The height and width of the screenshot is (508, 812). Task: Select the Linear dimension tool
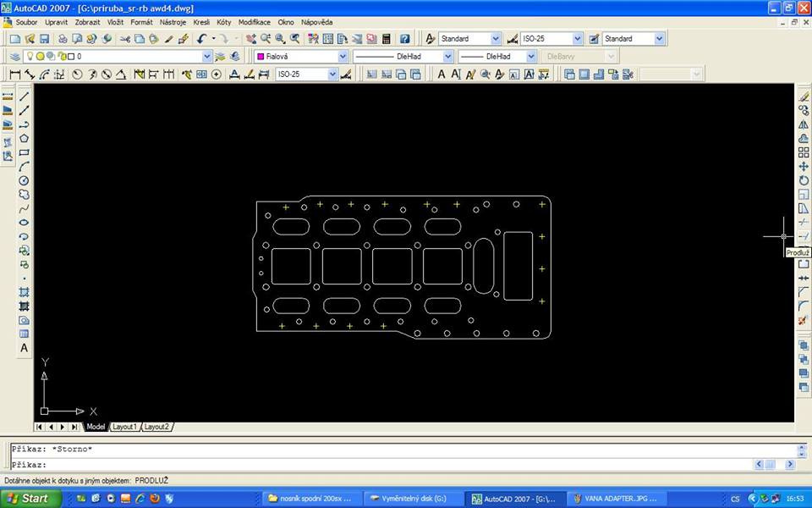click(x=14, y=75)
